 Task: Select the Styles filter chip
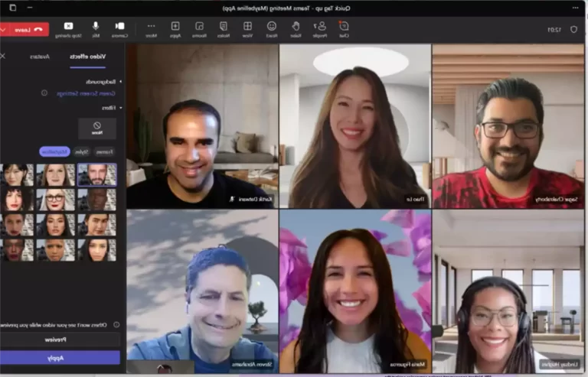point(81,151)
